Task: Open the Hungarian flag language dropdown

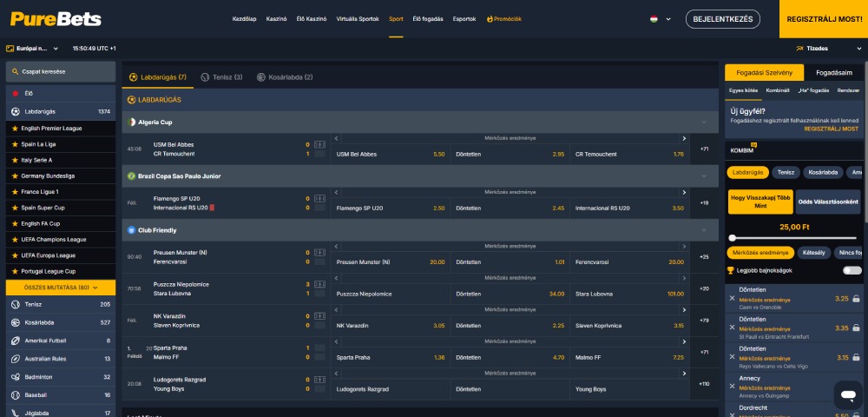Action: coord(657,18)
